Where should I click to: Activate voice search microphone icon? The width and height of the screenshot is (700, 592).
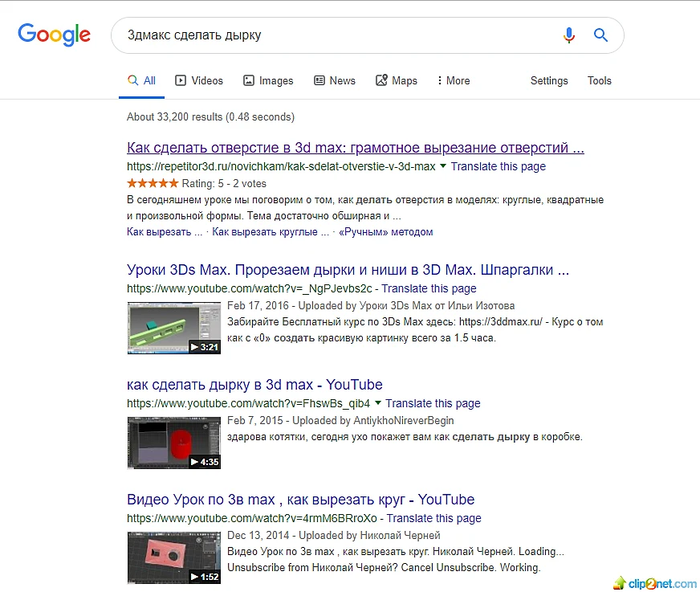(x=568, y=35)
